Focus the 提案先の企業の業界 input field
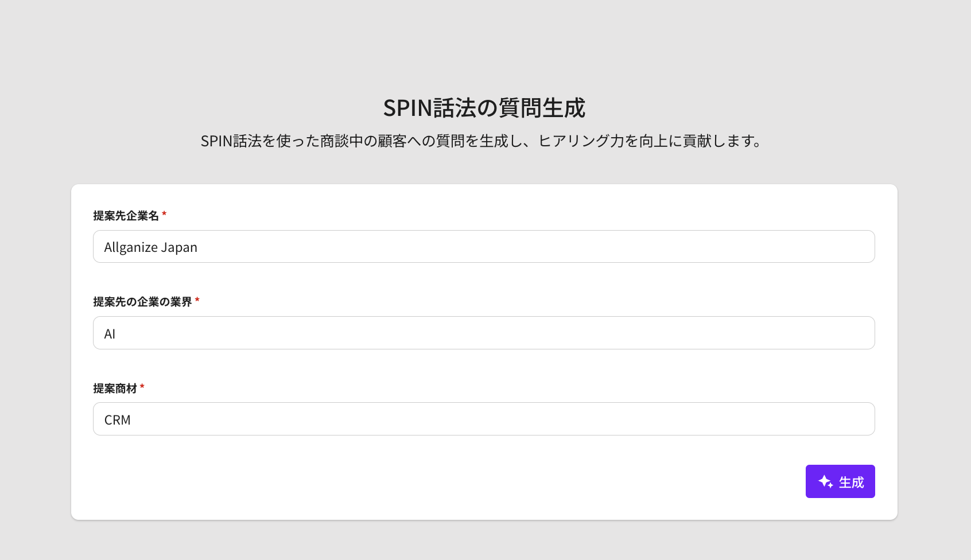This screenshot has width=971, height=560. [484, 333]
